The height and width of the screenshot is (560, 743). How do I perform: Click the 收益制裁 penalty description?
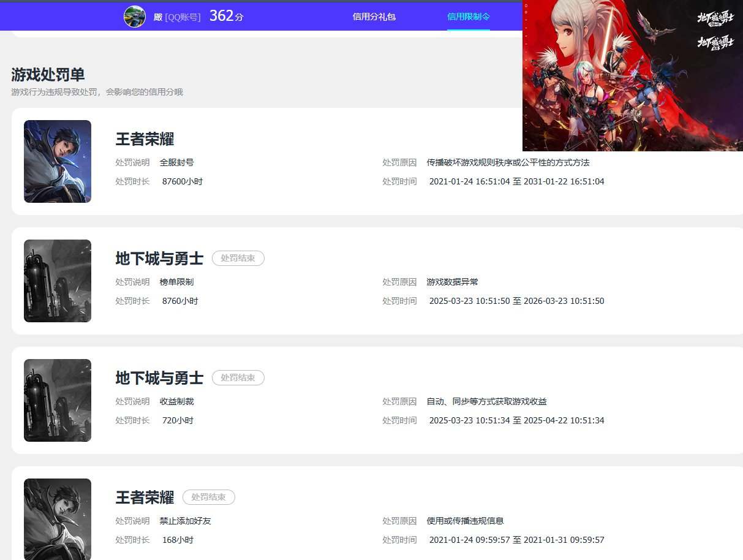click(177, 401)
